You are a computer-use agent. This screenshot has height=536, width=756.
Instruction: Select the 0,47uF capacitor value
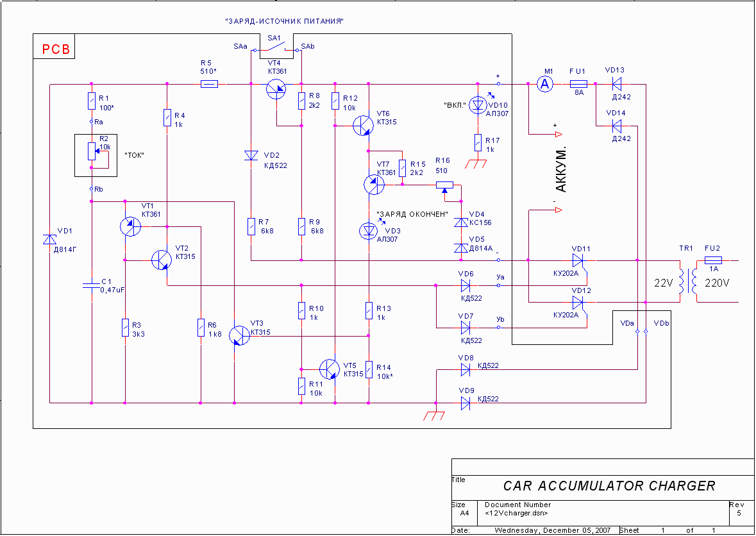113,290
